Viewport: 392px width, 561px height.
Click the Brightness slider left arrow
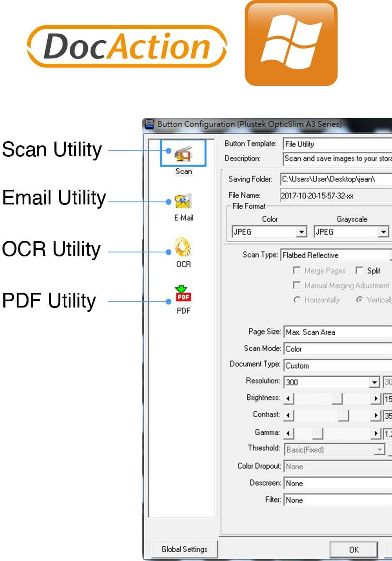[289, 398]
